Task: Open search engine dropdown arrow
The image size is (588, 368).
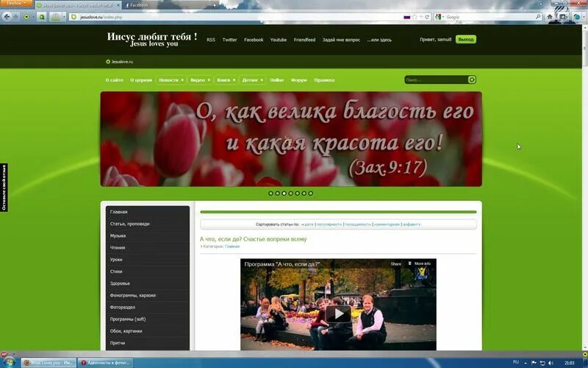Action: (x=443, y=17)
